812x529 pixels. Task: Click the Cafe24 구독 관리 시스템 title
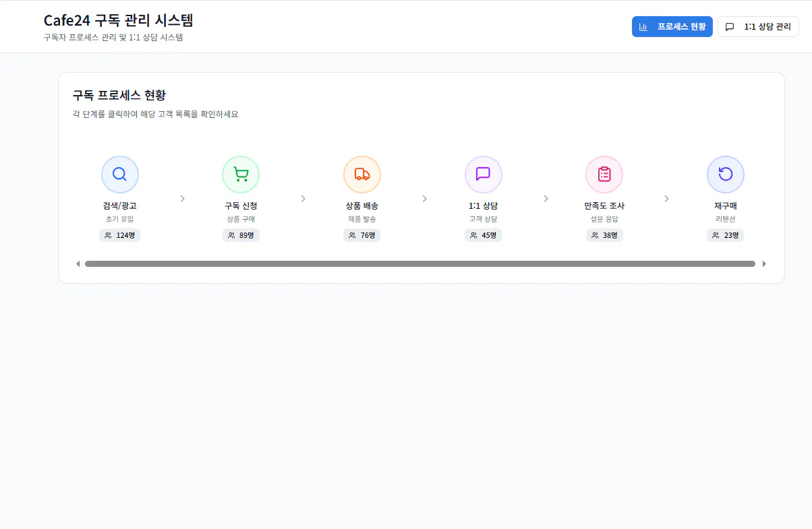(x=119, y=20)
